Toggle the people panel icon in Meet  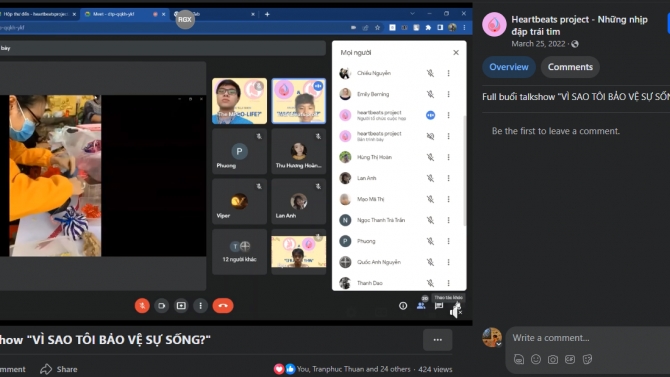click(421, 306)
